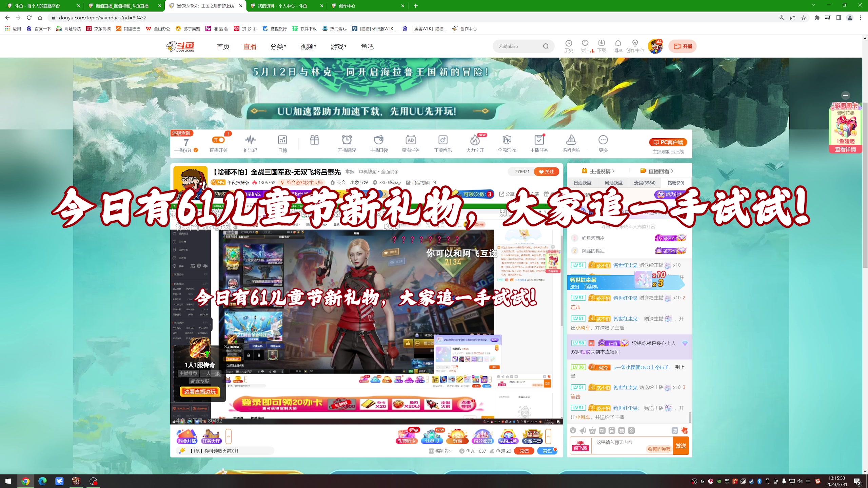Open the 任意门 portal gift icon

click(432, 436)
